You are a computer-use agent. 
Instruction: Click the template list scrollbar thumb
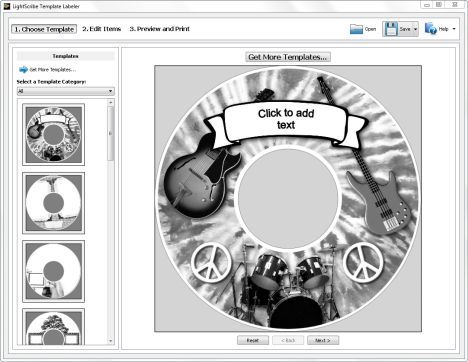(x=111, y=133)
